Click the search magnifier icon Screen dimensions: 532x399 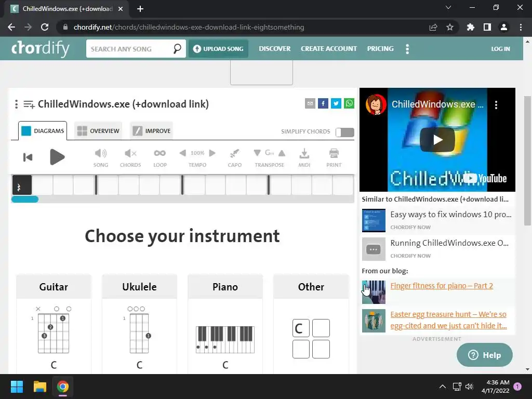[177, 48]
